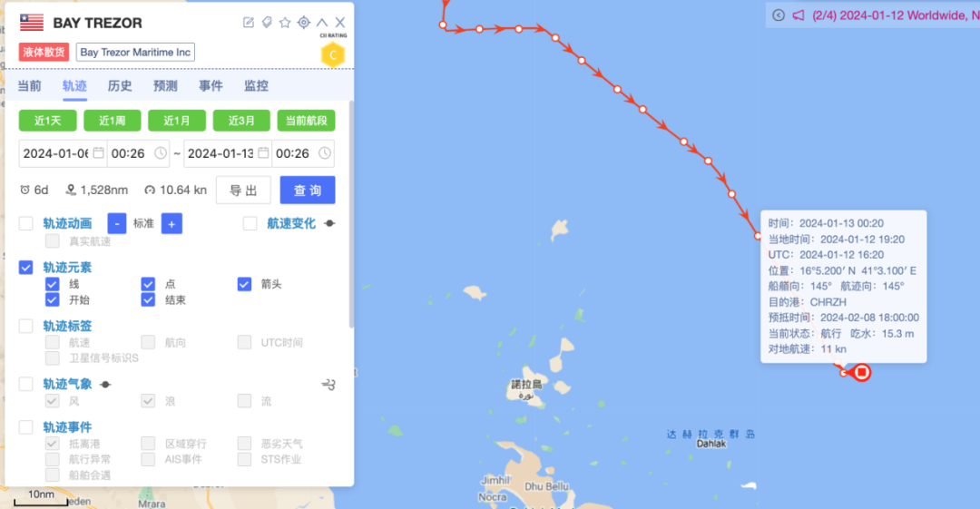
Task: Switch to the 历史 tab
Action: 120,85
